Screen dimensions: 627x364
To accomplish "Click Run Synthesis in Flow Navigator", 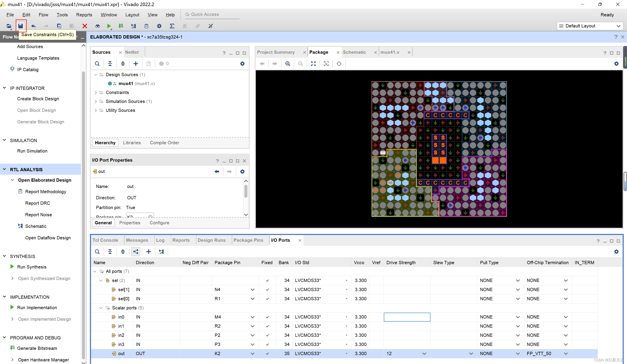I will [32, 267].
